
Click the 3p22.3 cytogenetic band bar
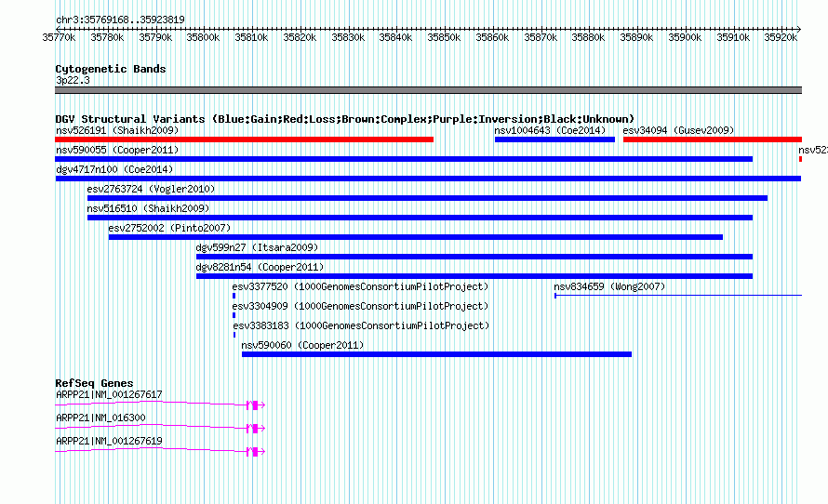[x=428, y=90]
